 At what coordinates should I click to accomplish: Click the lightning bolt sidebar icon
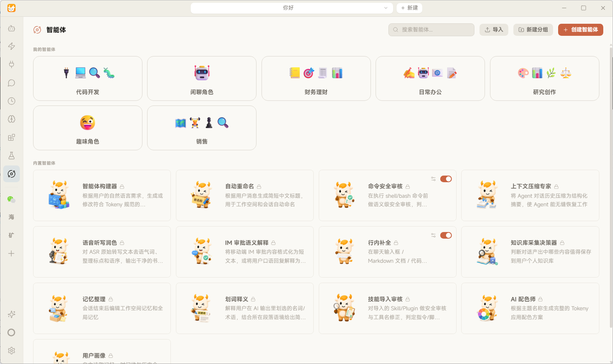coord(12,46)
